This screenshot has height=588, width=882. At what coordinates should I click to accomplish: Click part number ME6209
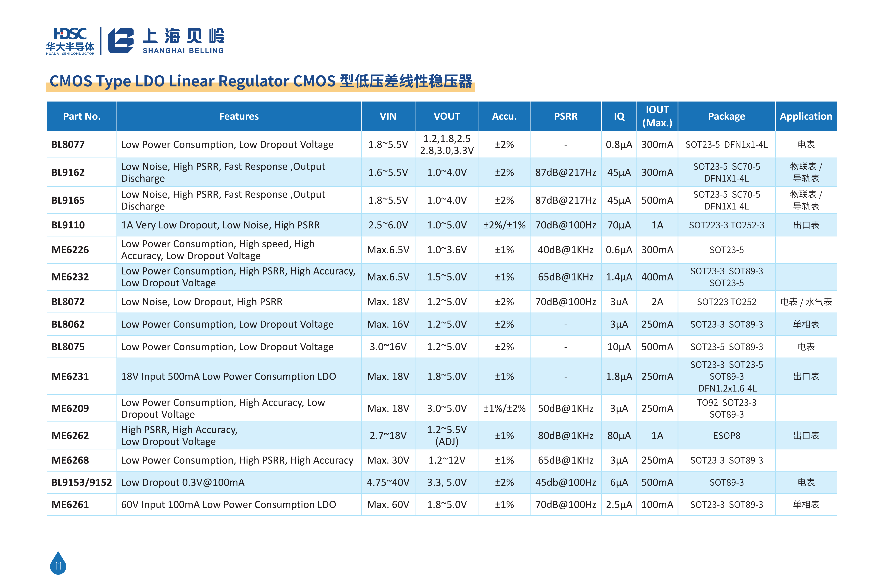click(70, 408)
